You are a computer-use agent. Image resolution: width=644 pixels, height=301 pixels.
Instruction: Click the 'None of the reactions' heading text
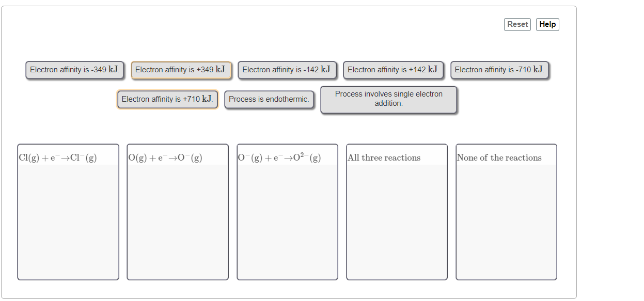click(498, 157)
